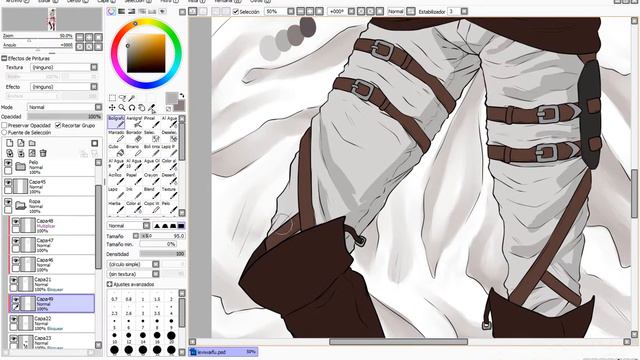Image resolution: width=640 pixels, height=360 pixels.
Task: Select the Capa22 layer row
Action: 52,323
